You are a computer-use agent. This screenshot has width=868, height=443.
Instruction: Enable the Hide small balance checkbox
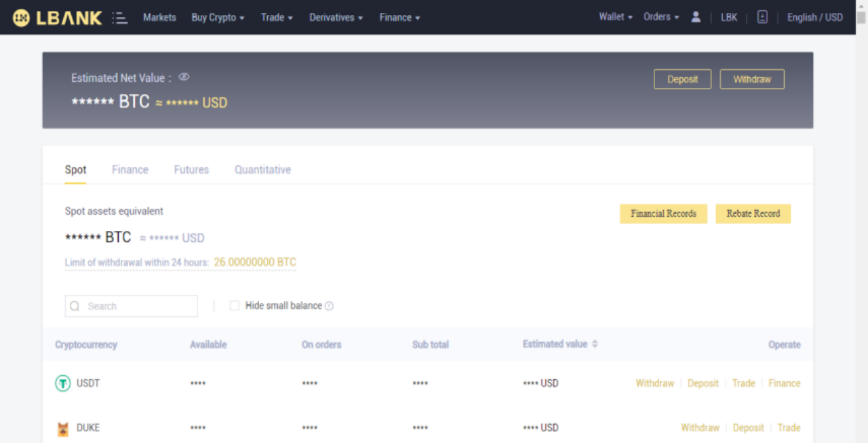point(235,305)
